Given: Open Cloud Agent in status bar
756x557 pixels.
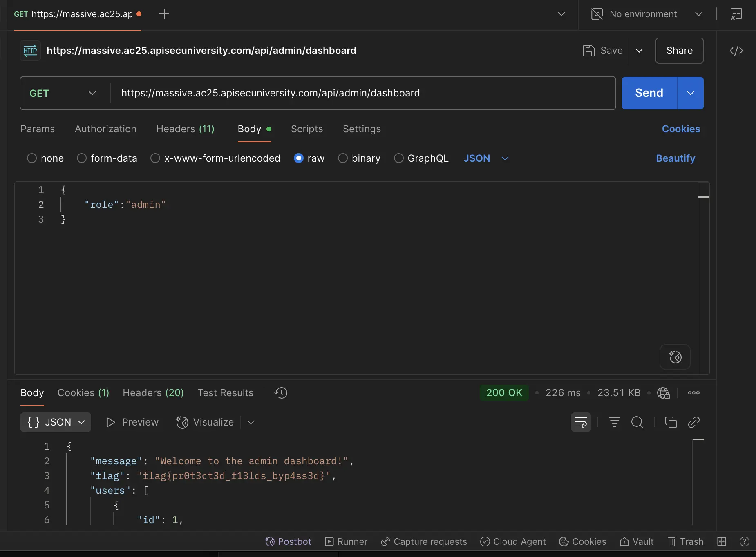Looking at the screenshot, I should [x=513, y=541].
